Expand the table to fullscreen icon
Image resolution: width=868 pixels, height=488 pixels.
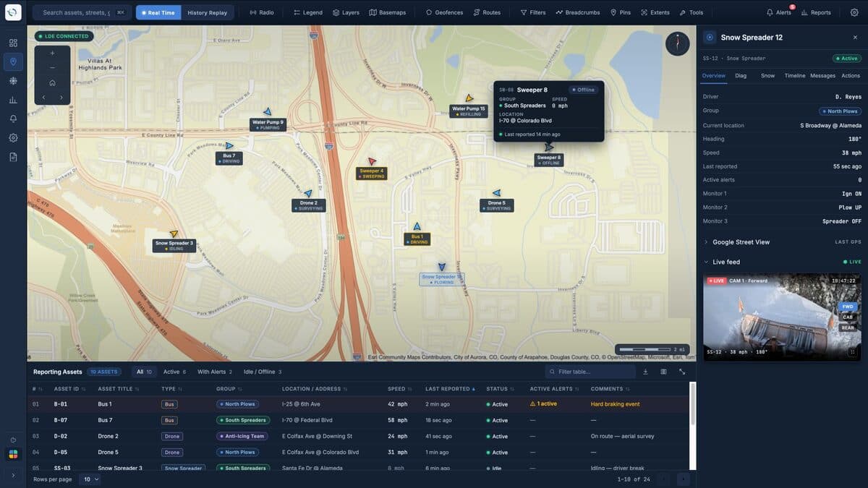coord(682,372)
